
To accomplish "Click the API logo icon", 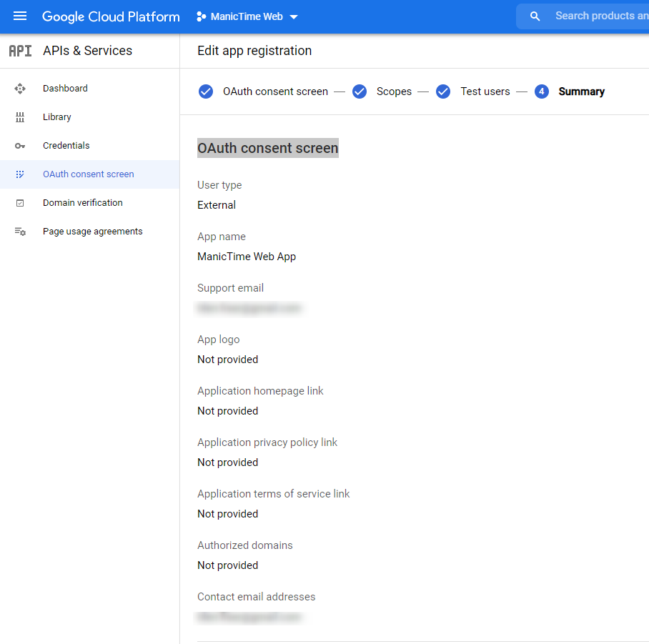I will [20, 51].
